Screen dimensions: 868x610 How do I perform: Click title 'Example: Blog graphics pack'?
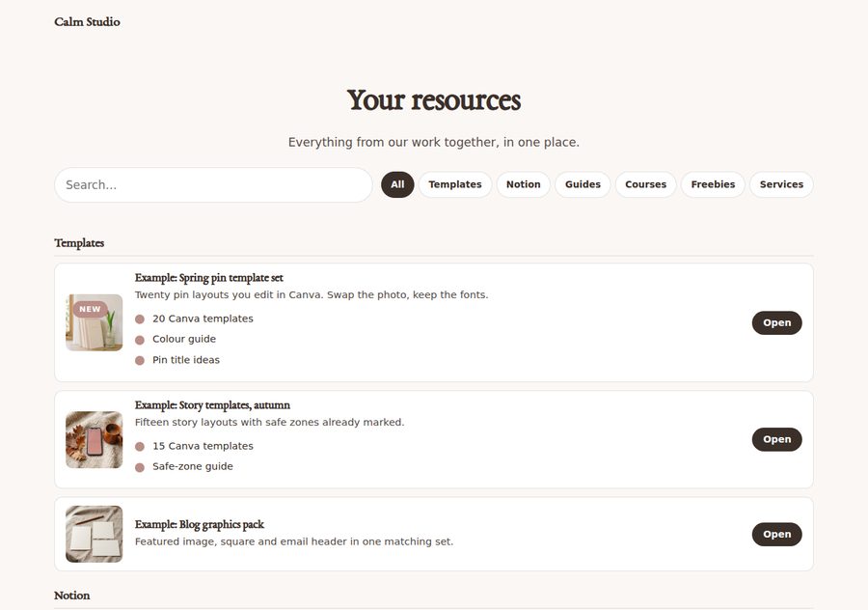(200, 524)
